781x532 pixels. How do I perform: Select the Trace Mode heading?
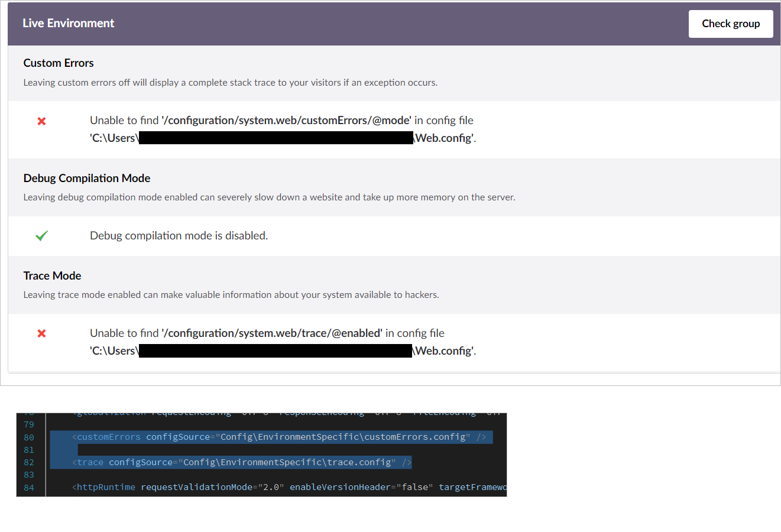[52, 275]
